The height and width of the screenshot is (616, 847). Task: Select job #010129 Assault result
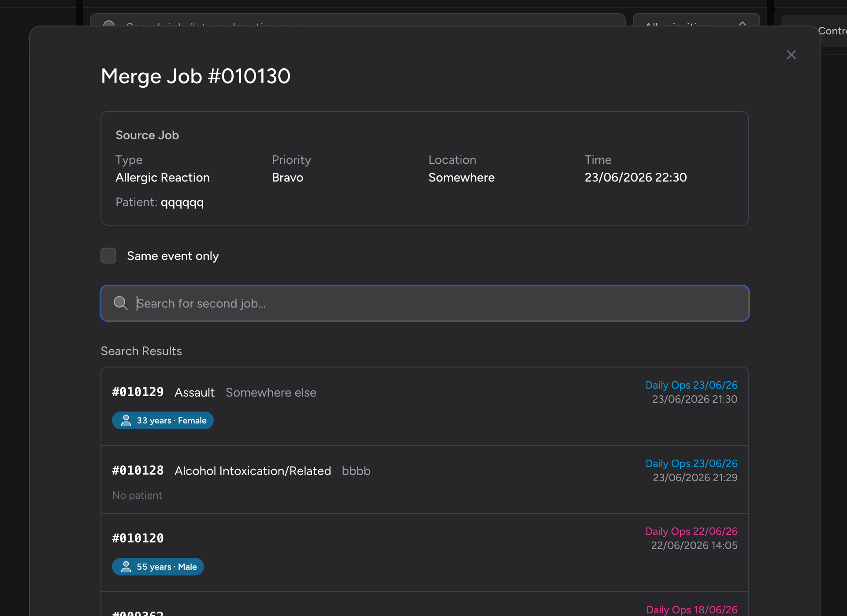tap(425, 406)
